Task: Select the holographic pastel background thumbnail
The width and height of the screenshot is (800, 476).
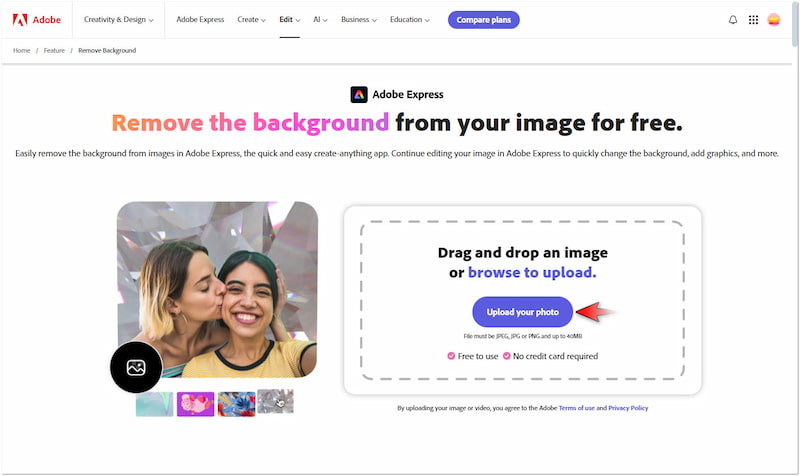Action: click(x=154, y=404)
